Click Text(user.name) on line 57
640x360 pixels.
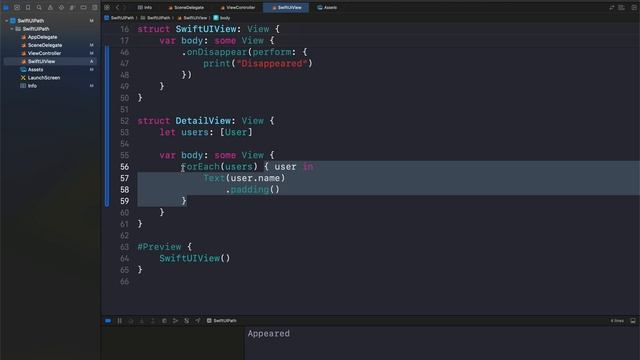(244, 178)
